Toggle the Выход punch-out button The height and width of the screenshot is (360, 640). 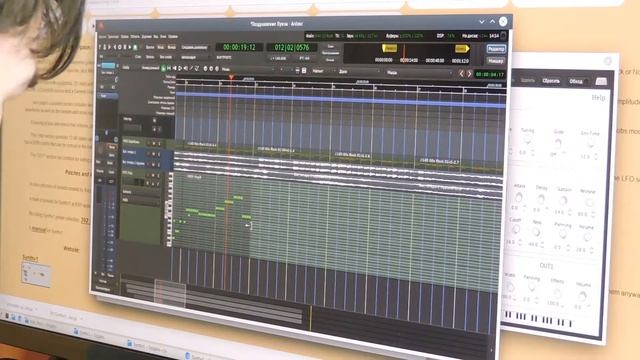(172, 47)
